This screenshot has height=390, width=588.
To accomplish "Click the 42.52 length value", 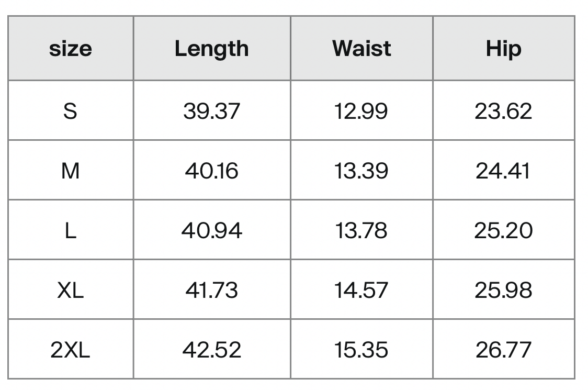I will (212, 350).
